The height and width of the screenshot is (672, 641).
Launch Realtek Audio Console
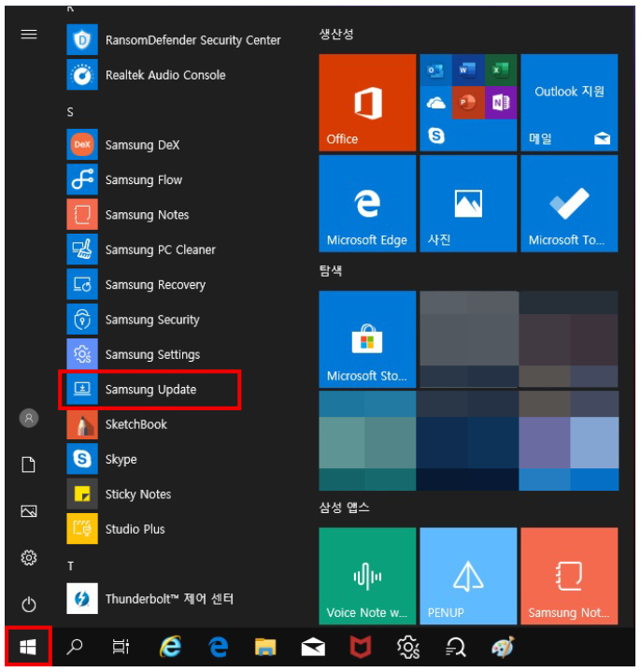tap(147, 75)
